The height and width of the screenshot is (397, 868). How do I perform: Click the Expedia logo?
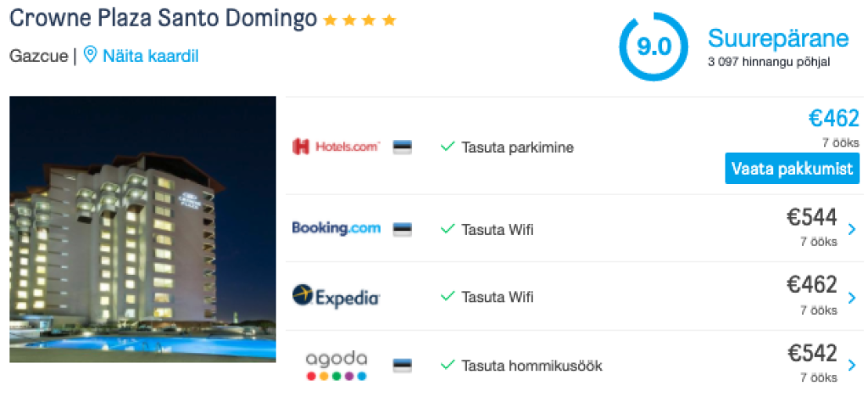tap(336, 297)
